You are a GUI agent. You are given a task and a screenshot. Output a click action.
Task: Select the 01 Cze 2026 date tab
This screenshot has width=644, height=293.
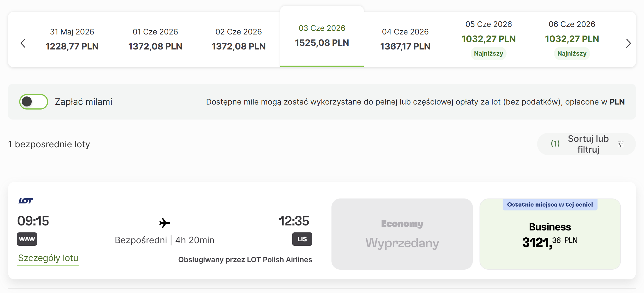pos(155,39)
